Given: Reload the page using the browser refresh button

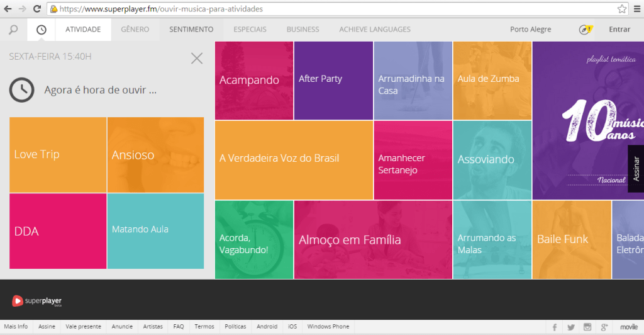Looking at the screenshot, I should coord(37,9).
